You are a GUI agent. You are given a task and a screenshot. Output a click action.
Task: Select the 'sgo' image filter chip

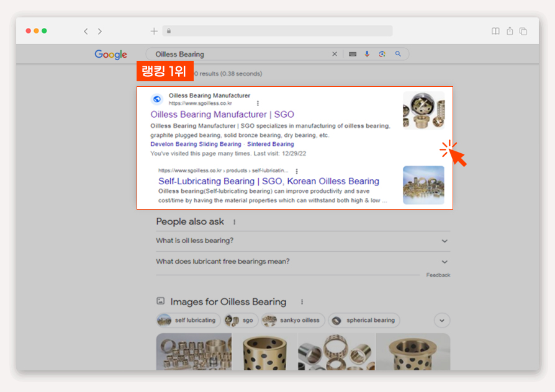[x=241, y=320]
